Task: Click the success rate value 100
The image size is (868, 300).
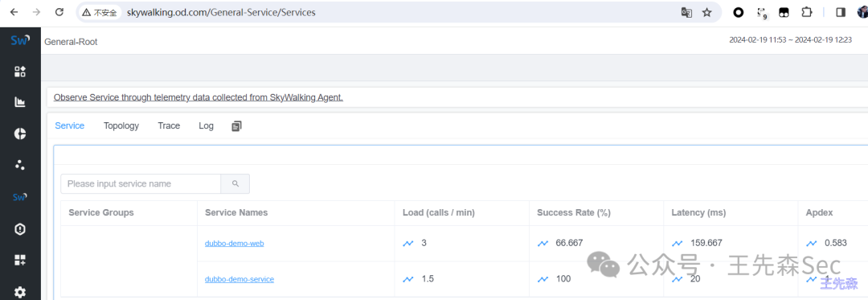Action: (563, 279)
